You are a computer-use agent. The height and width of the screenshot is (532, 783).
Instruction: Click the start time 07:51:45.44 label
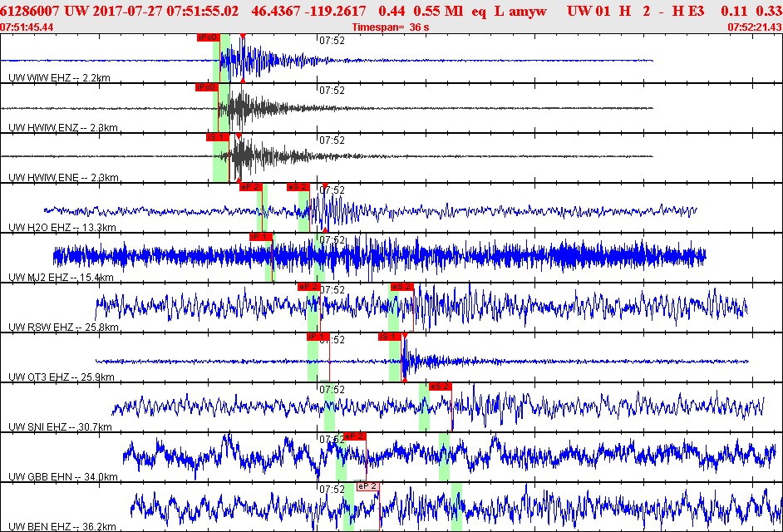point(27,27)
